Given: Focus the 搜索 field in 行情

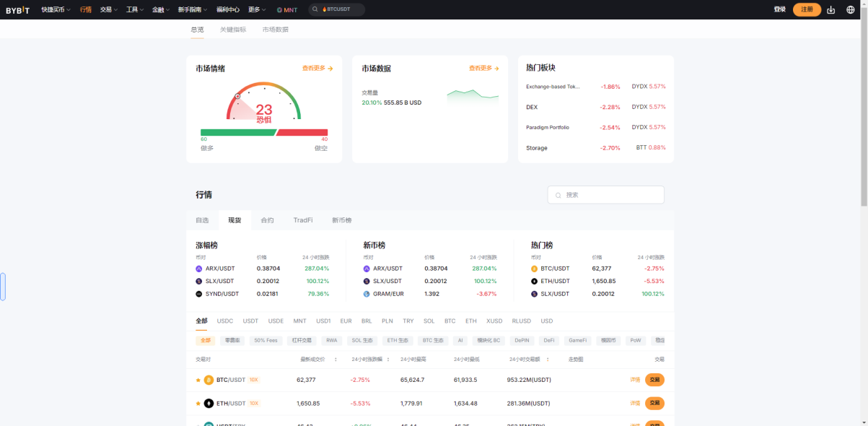Looking at the screenshot, I should [606, 195].
